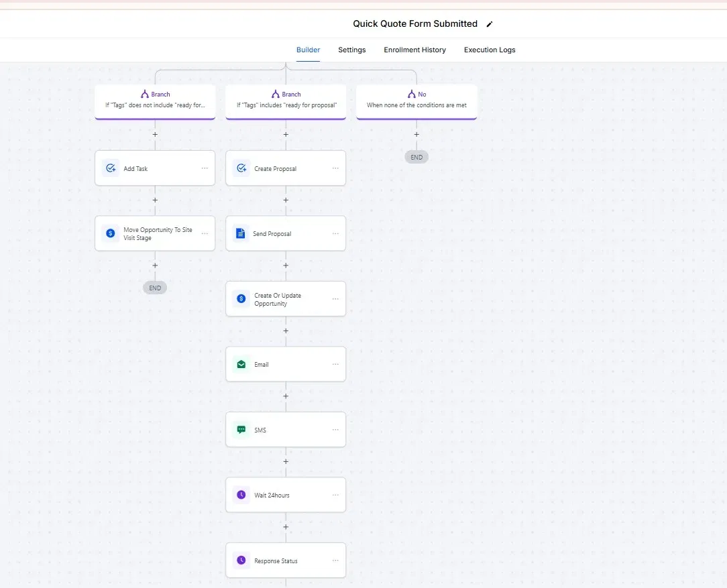The image size is (727, 588).
Task: Click the Wait 24hours clock icon
Action: coord(241,495)
